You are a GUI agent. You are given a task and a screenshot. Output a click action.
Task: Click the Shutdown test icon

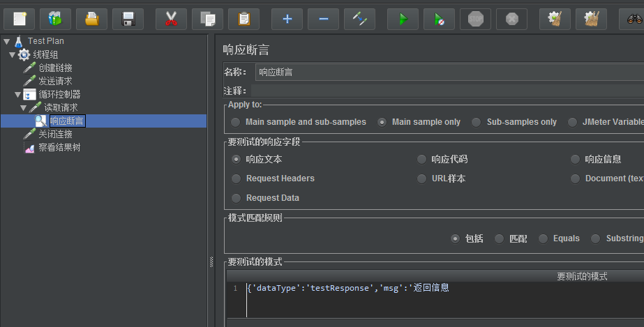point(511,19)
